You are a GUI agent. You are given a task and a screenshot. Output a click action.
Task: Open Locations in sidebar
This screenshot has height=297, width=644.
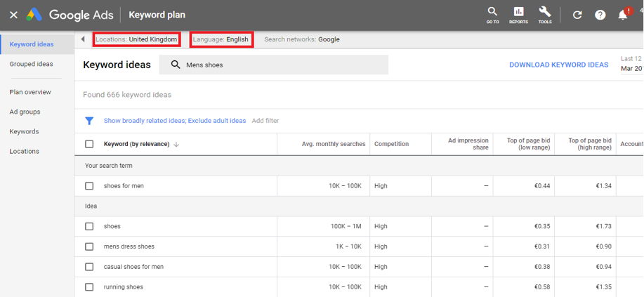(25, 151)
